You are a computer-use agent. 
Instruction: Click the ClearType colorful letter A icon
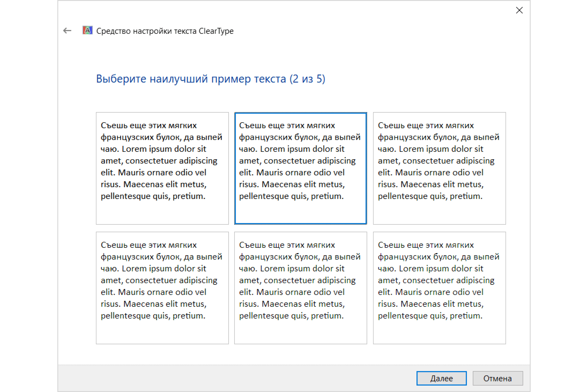coord(88,31)
